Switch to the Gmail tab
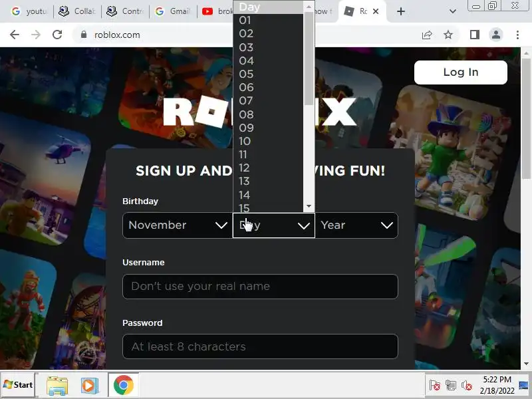This screenshot has height=399, width=532. [x=173, y=11]
